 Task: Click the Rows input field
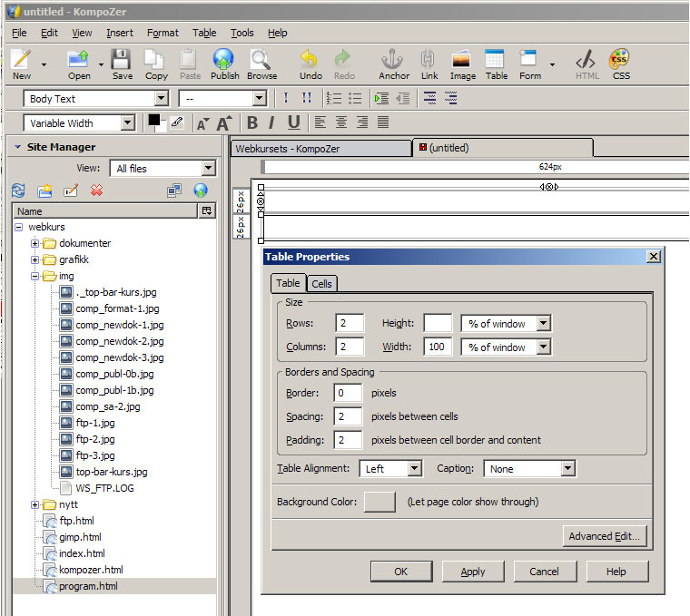pos(349,323)
